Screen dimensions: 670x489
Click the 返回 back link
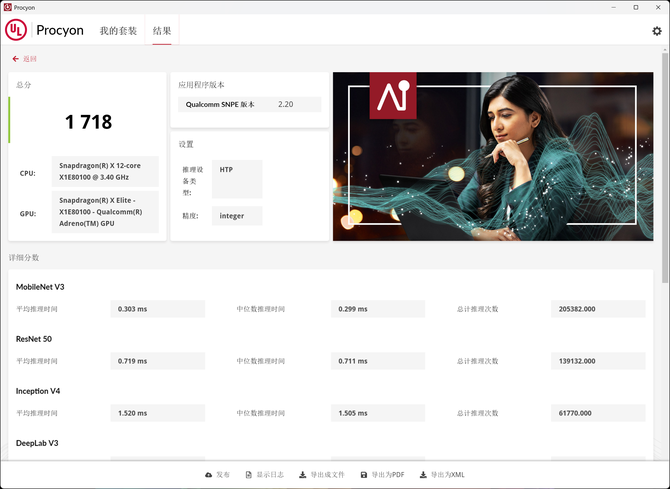[x=30, y=59]
